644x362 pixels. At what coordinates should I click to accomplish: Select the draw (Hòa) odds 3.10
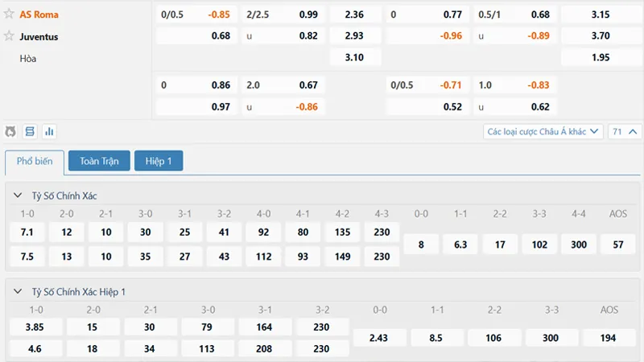(x=354, y=58)
